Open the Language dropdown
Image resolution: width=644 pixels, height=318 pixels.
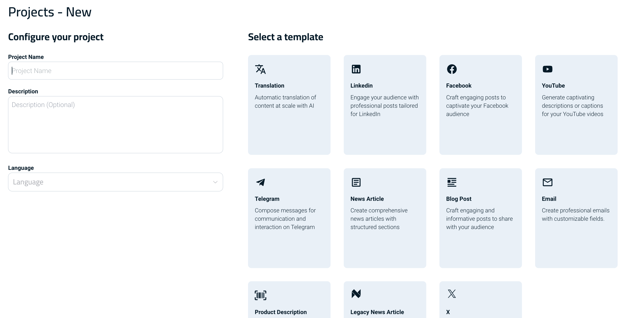pos(116,182)
